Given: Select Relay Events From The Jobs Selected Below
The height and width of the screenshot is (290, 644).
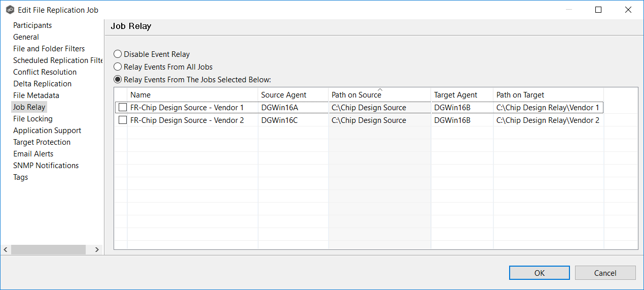Looking at the screenshot, I should coord(118,79).
